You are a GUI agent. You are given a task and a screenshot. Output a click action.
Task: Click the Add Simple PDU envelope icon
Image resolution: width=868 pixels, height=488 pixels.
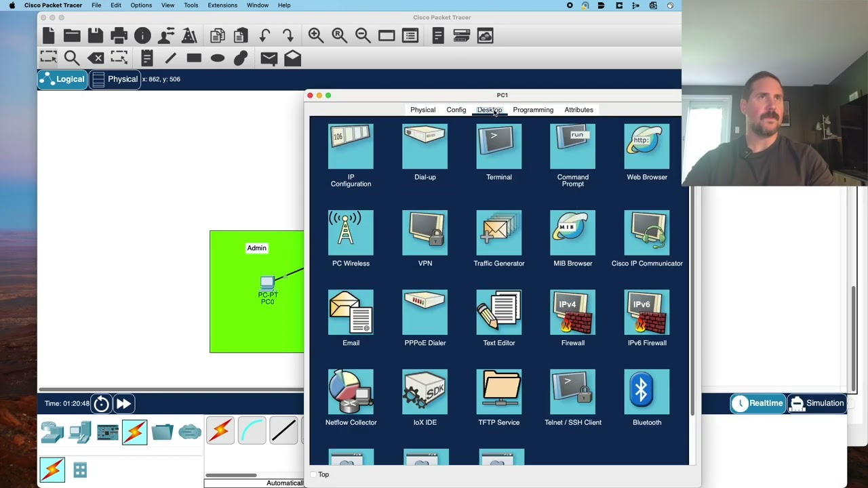(269, 58)
